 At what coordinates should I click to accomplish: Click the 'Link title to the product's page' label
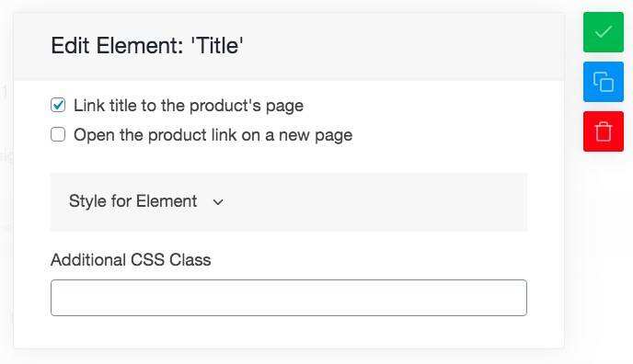(189, 106)
